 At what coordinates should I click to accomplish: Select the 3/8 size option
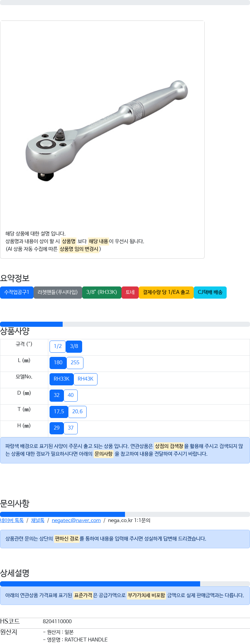(x=74, y=346)
